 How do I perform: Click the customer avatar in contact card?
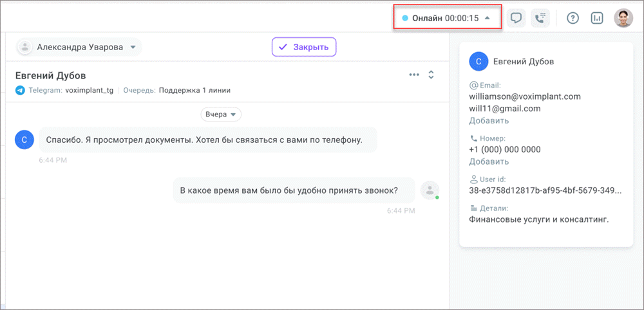(x=478, y=62)
